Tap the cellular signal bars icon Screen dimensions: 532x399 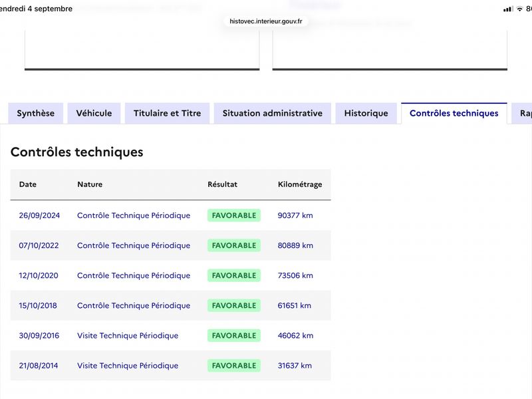click(508, 9)
